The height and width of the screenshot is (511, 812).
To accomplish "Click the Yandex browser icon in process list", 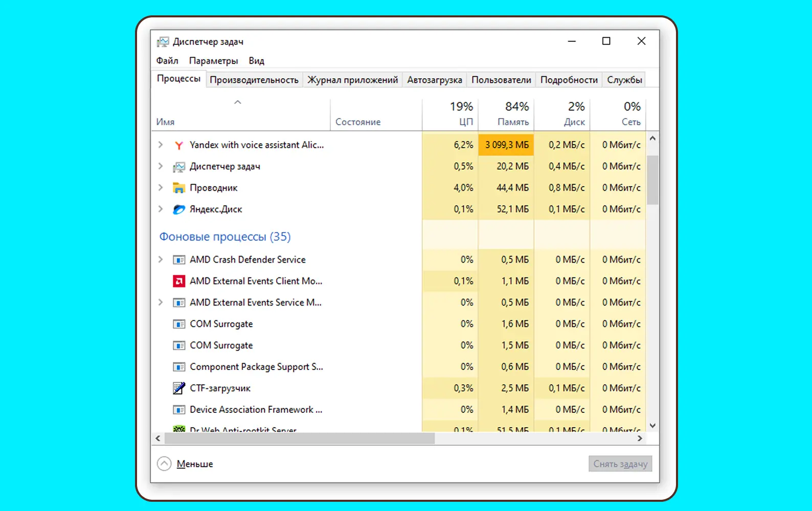I will (178, 145).
